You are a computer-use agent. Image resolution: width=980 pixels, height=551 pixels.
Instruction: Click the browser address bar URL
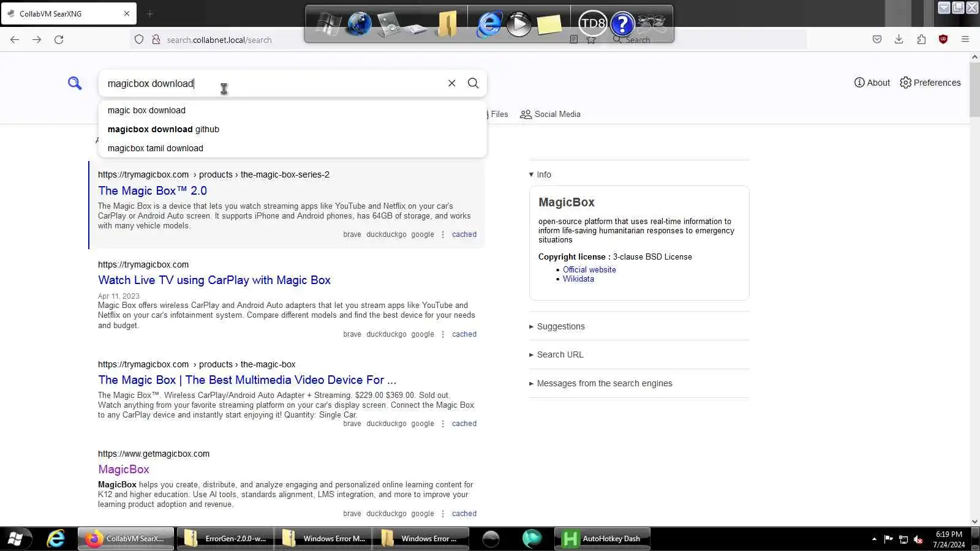click(x=219, y=40)
